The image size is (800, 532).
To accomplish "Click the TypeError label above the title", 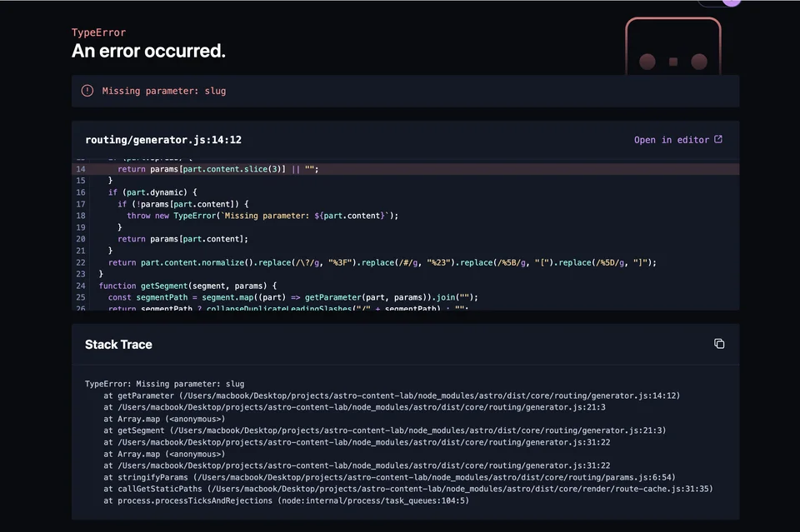I will click(98, 32).
